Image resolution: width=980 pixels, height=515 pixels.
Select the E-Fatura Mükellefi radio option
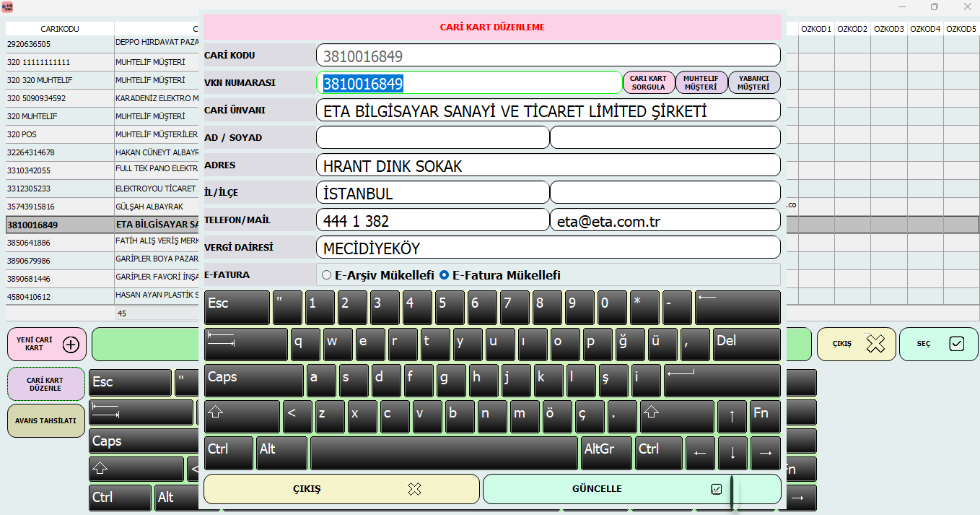445,275
